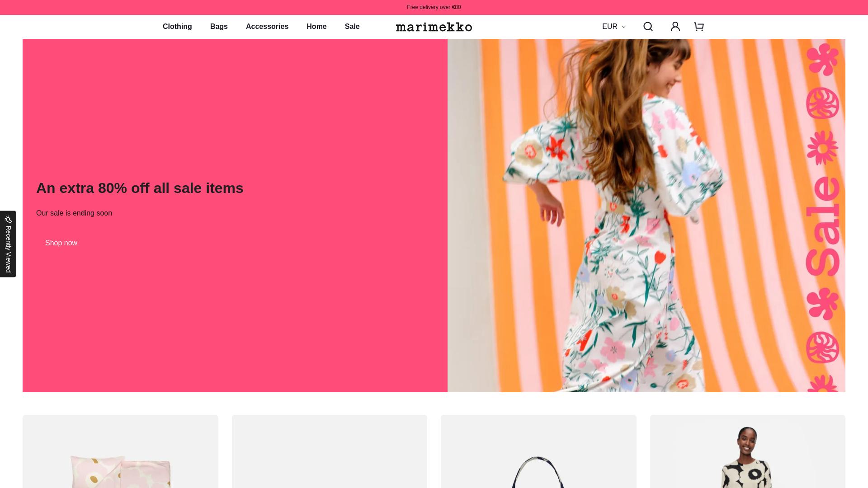Click the Recently Viewed clock icon
Screen dimensions: 868x488
click(8, 219)
